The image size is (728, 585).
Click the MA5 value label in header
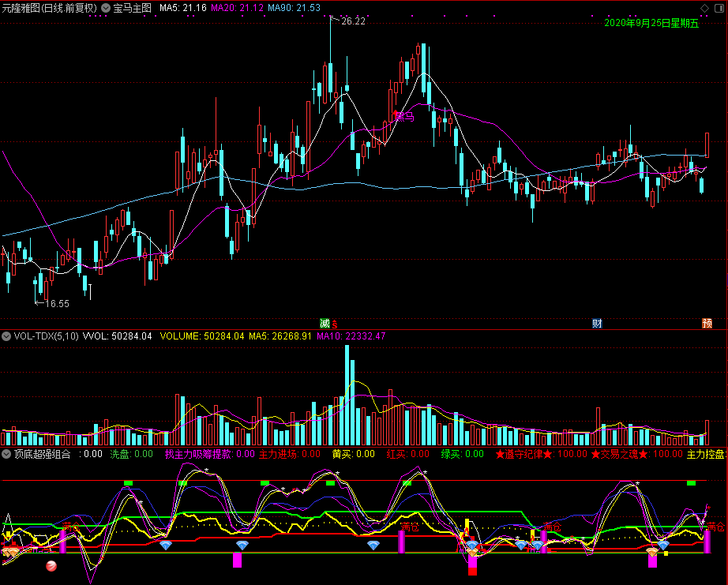click(183, 8)
